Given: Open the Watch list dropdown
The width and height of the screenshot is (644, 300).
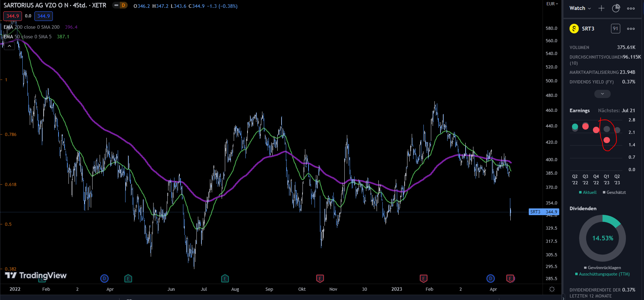Looking at the screenshot, I should click(580, 8).
